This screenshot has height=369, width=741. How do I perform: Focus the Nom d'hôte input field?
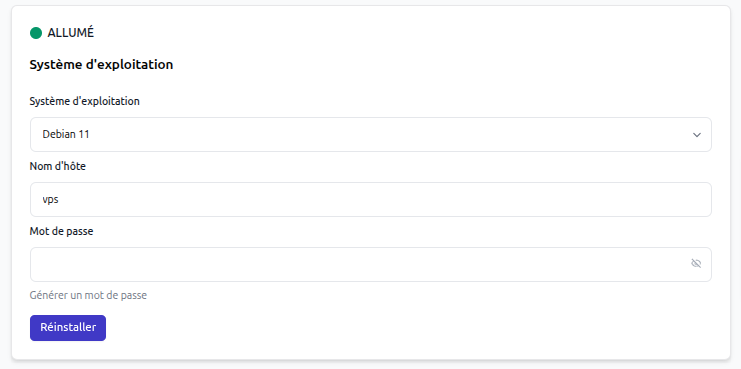pyautogui.click(x=370, y=199)
